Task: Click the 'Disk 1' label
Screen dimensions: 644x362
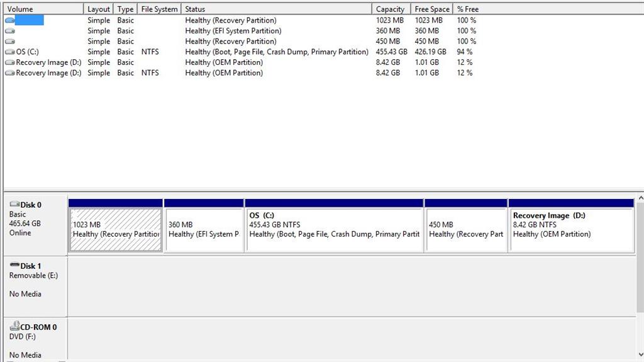Action: (x=31, y=266)
